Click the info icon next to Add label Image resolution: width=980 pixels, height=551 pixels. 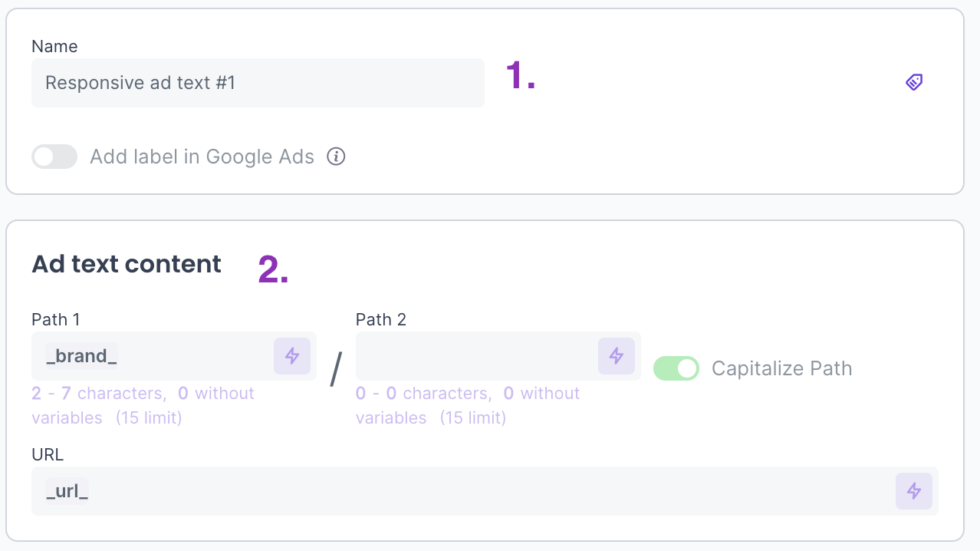[x=336, y=157]
